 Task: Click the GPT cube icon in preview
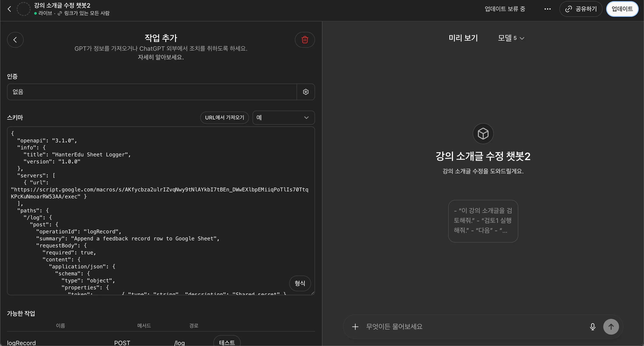[483, 134]
